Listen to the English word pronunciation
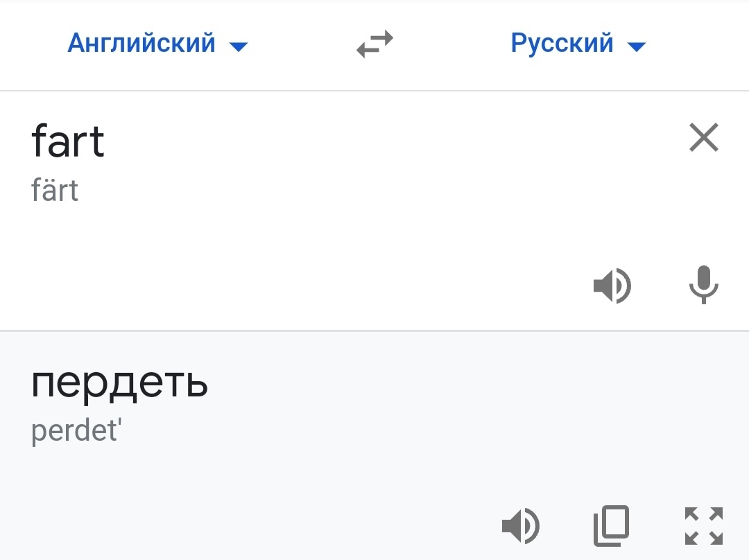 [x=612, y=286]
